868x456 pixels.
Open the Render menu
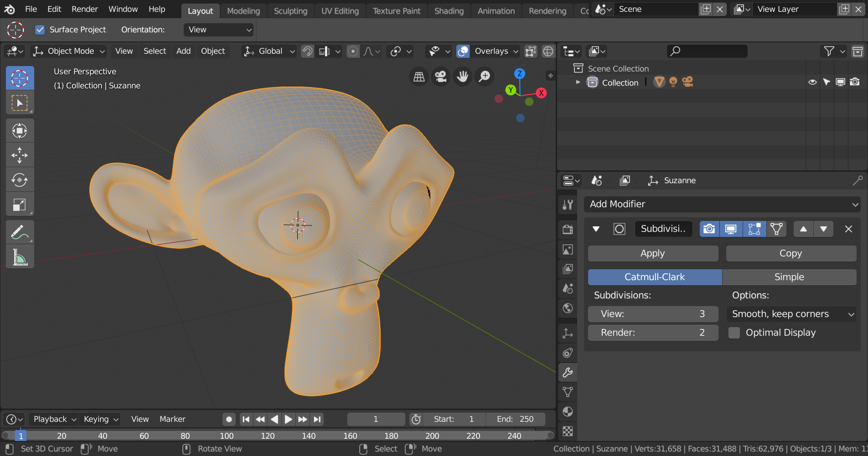(x=85, y=9)
